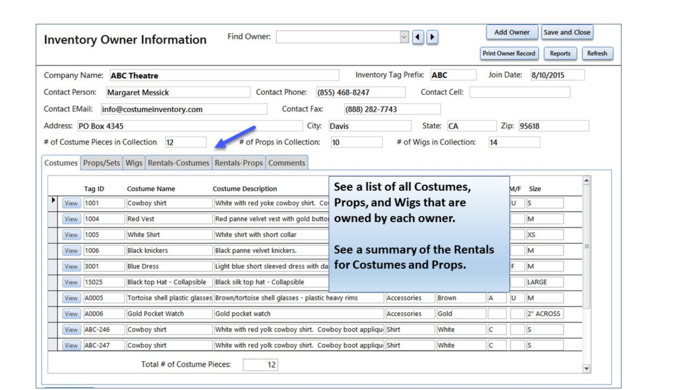View the Gold Pocket Watch record A0006
This screenshot has width=693, height=390.
point(71,314)
